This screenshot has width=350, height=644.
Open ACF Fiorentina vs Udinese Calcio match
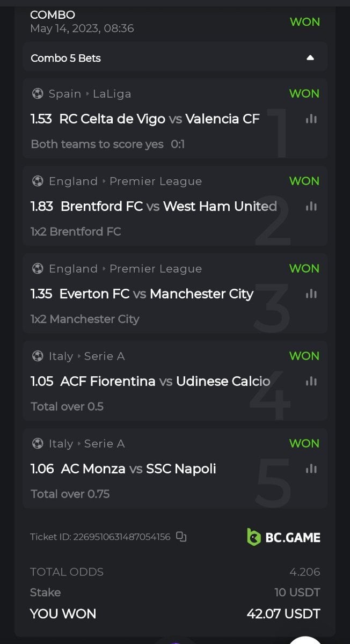point(165,382)
